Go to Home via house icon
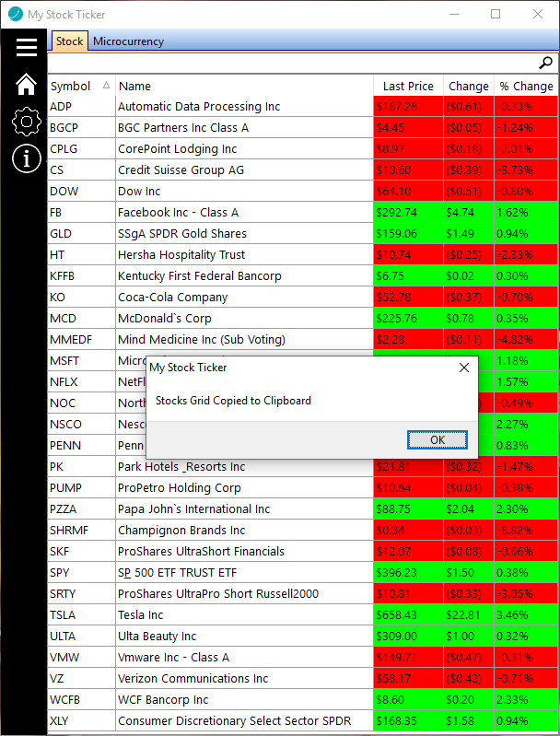The height and width of the screenshot is (736, 560). tap(27, 85)
